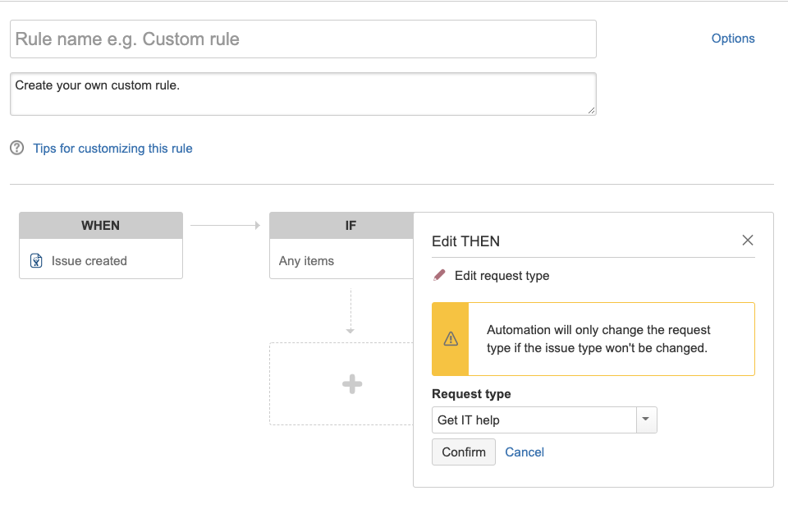
Task: Click the description box resize handle
Action: click(591, 110)
